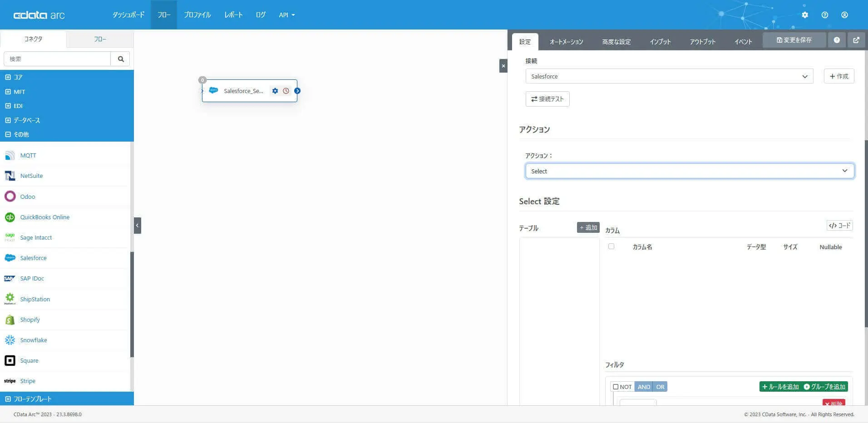Click the connector list scrollbar

pos(132,304)
